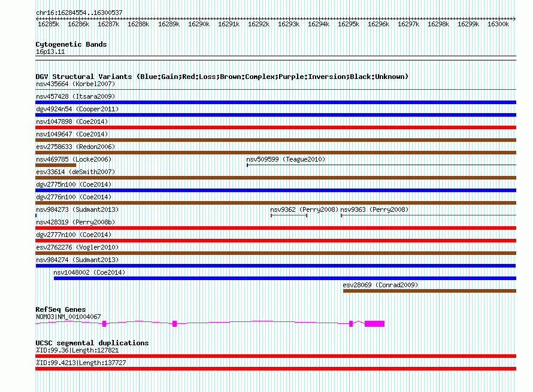The image size is (533, 392).
Task: Open variant nsv509599 (Teague2010) label
Action: click(286, 159)
